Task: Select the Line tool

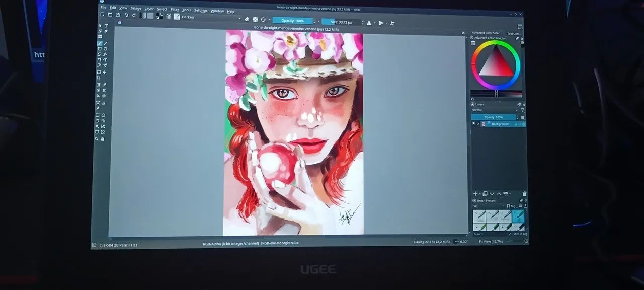Action: pos(105,42)
